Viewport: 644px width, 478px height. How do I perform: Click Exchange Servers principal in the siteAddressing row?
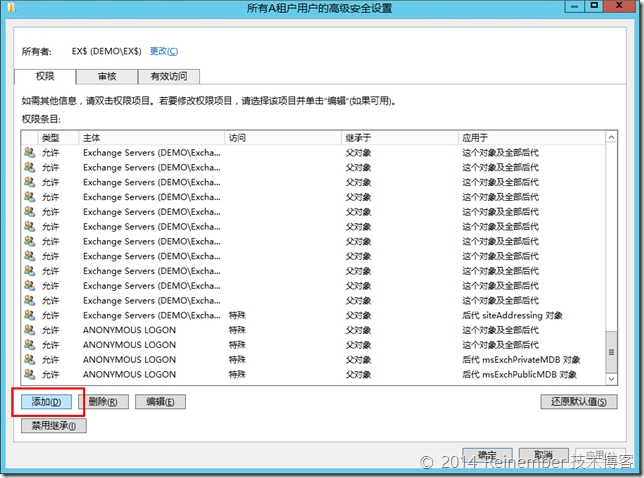click(x=152, y=315)
